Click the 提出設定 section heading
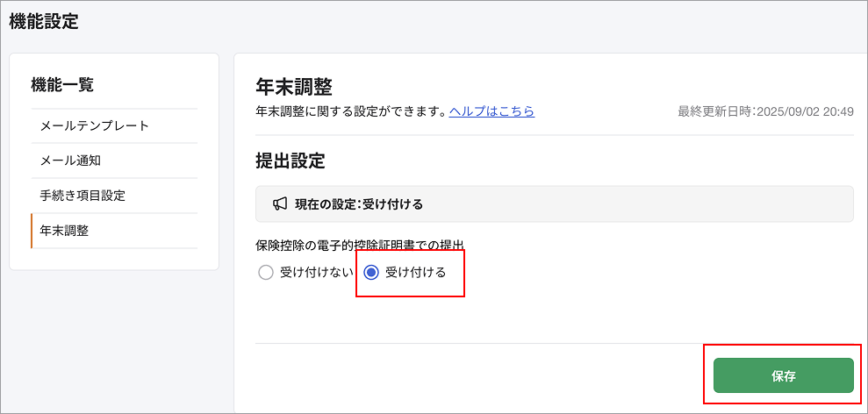 coord(290,161)
